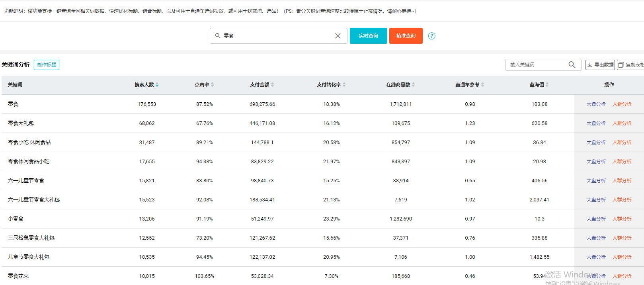The height and width of the screenshot is (285, 644).
Task: Open the 制作标题 button
Action: click(47, 65)
